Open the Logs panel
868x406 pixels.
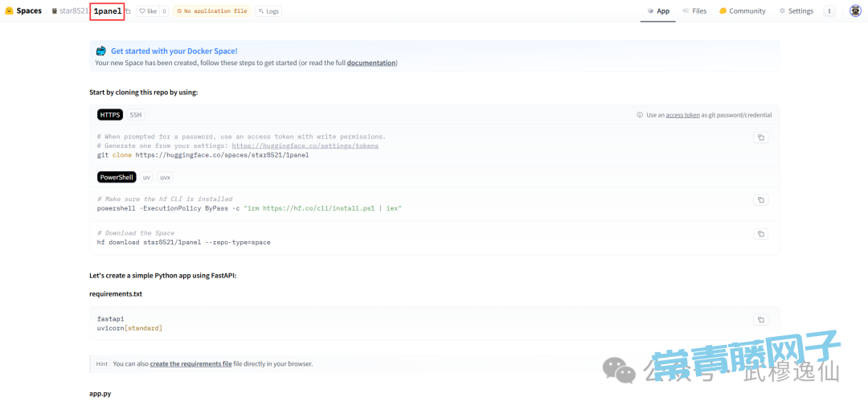[268, 11]
